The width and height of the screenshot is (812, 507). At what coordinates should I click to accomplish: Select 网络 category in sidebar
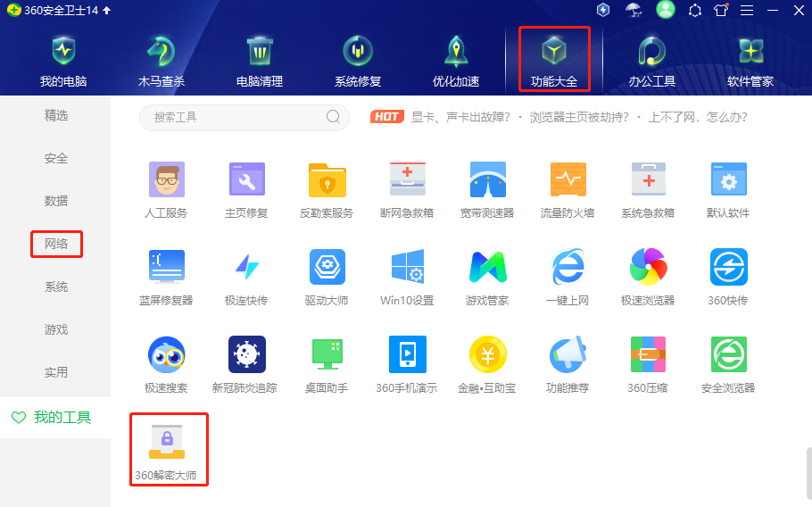[56, 244]
